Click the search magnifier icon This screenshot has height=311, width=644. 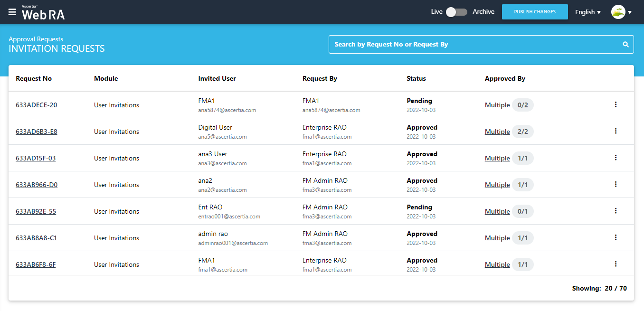(625, 44)
